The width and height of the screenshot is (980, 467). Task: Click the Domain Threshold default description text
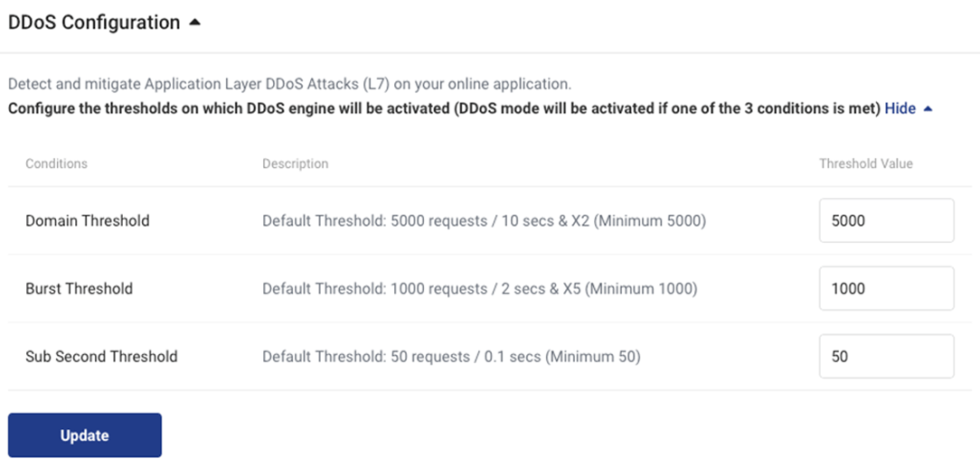484,220
